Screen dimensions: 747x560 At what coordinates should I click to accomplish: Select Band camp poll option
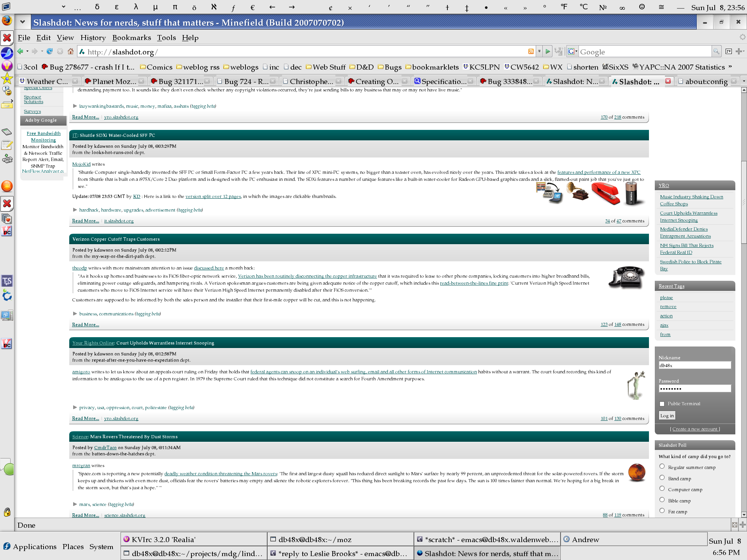662,478
